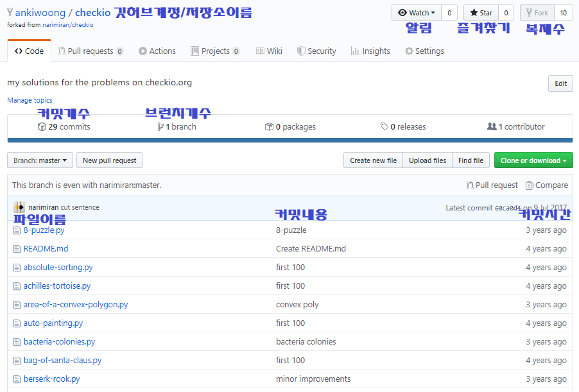
Task: Click the Star button
Action: 481,13
